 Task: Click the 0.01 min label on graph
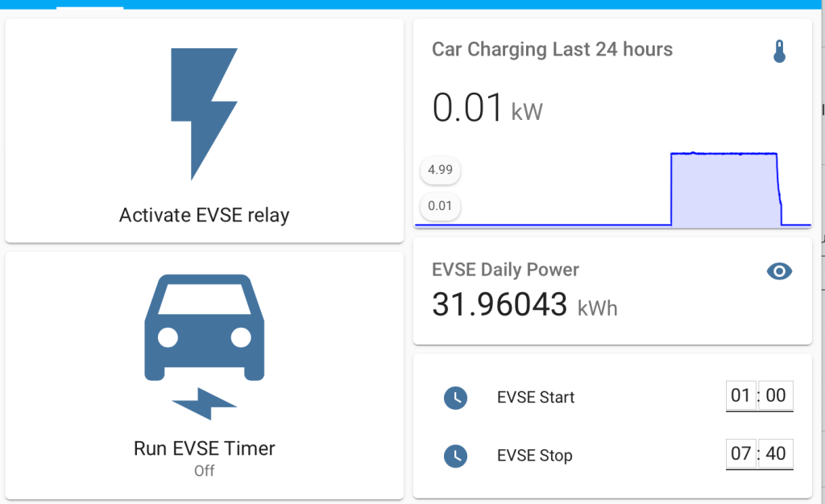440,206
